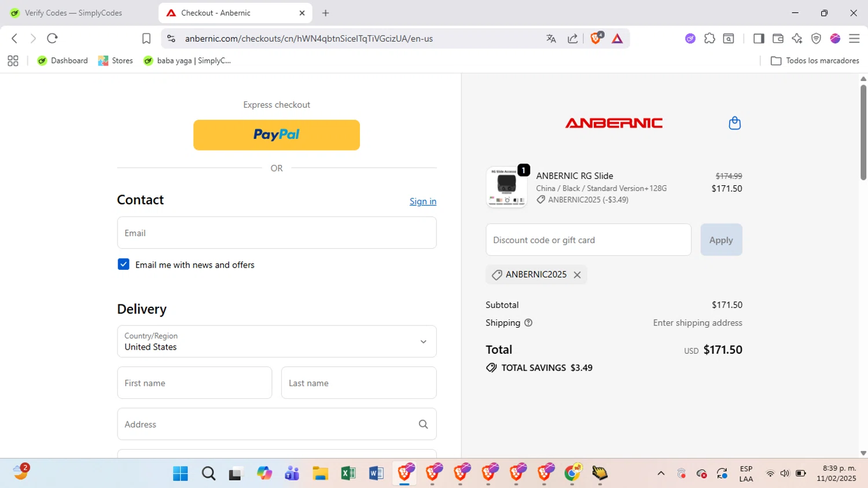Expand the Country/Region dropdown
Viewport: 868px width, 488px height.
pos(277,342)
